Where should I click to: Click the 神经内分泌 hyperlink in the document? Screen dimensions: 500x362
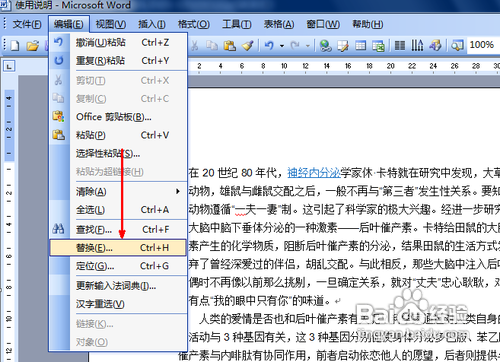point(314,173)
